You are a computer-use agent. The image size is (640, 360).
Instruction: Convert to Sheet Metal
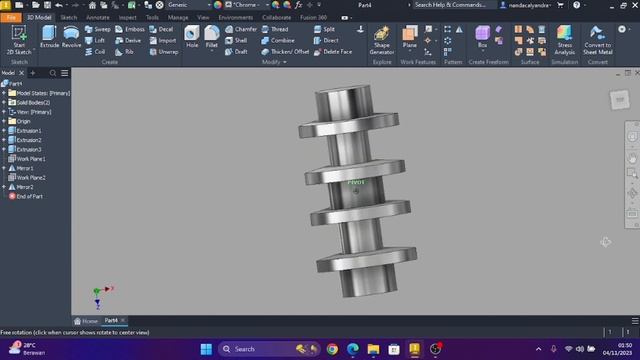coord(598,40)
